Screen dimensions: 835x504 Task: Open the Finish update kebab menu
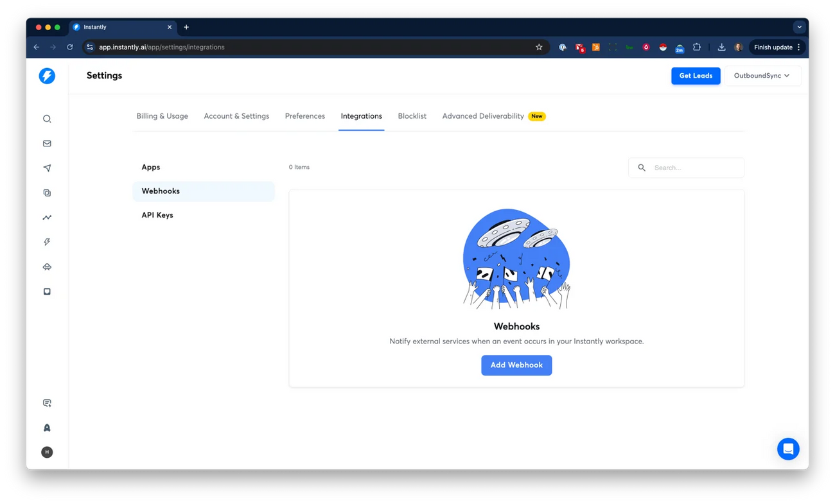point(797,47)
